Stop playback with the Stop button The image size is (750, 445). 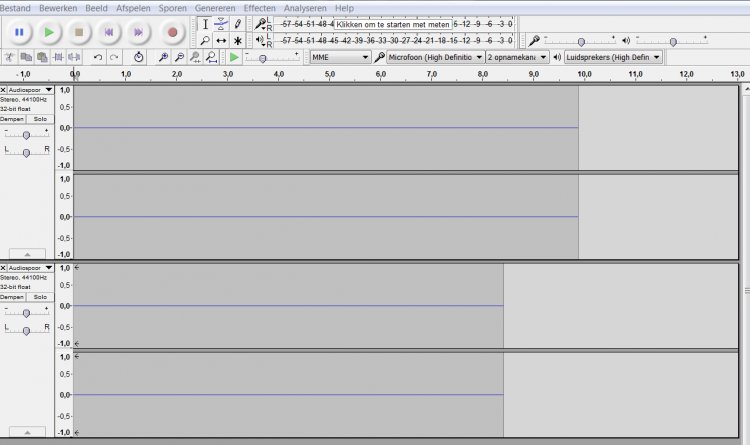[x=79, y=32]
